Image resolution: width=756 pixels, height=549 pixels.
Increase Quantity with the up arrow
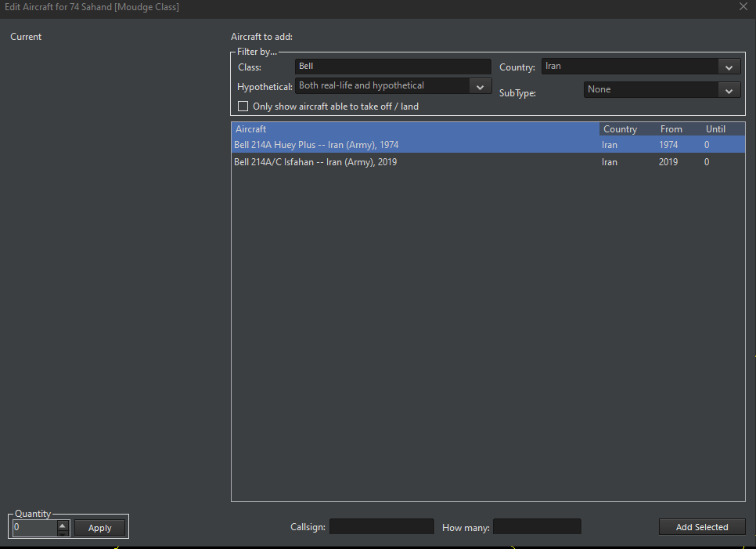(x=63, y=525)
